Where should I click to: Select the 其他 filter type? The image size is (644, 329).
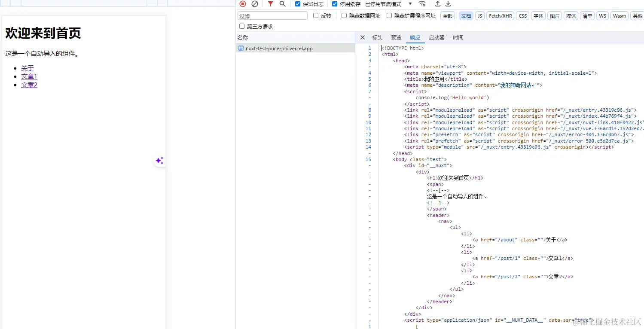coord(637,16)
